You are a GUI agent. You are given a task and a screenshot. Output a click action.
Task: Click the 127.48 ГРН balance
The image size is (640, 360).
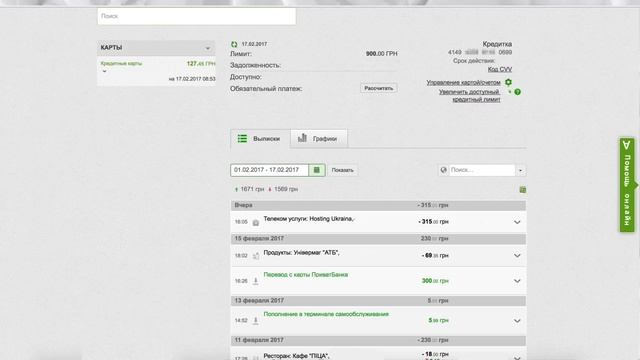pos(201,64)
